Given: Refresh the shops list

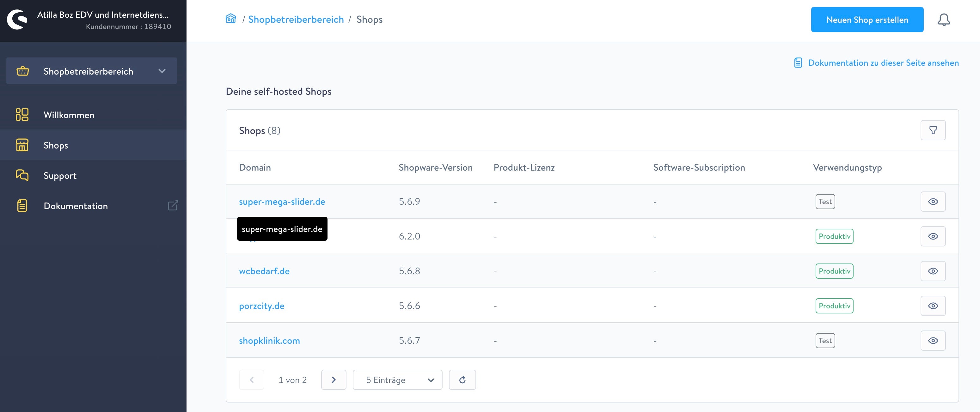Looking at the screenshot, I should pyautogui.click(x=462, y=380).
